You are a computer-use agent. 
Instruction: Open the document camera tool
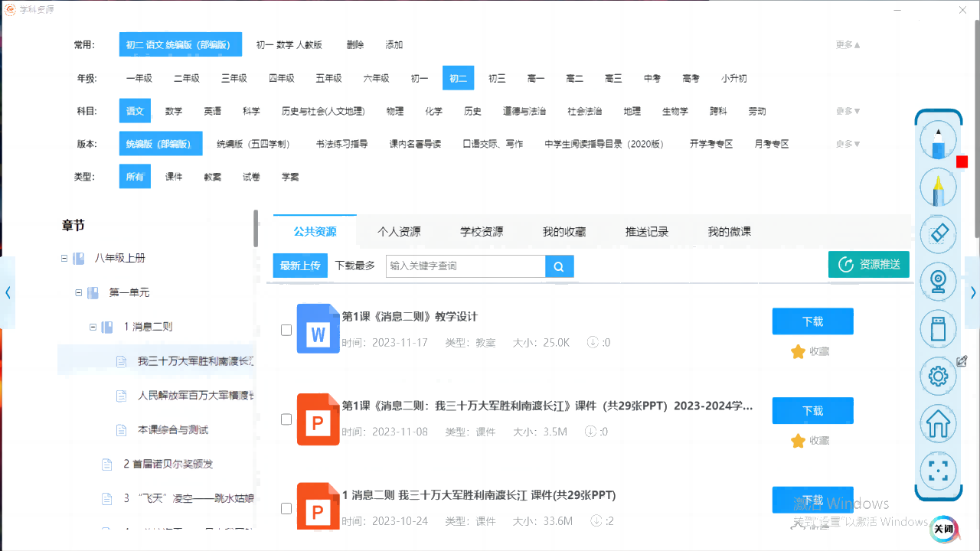pos(938,282)
